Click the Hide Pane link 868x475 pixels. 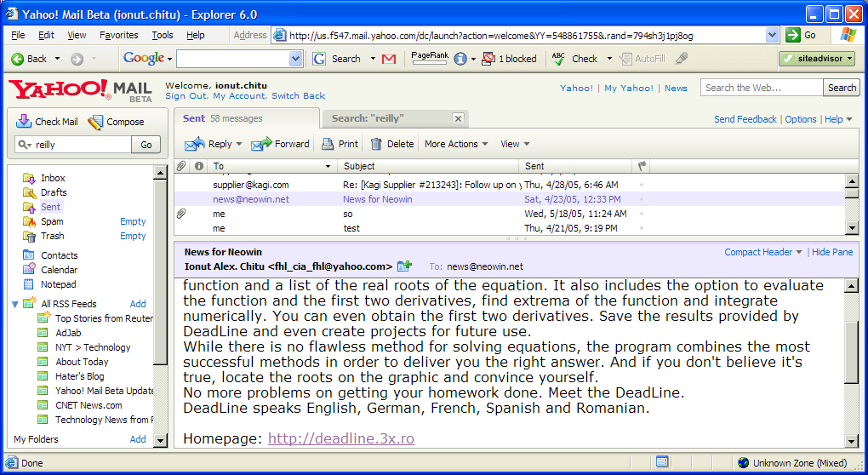click(832, 252)
